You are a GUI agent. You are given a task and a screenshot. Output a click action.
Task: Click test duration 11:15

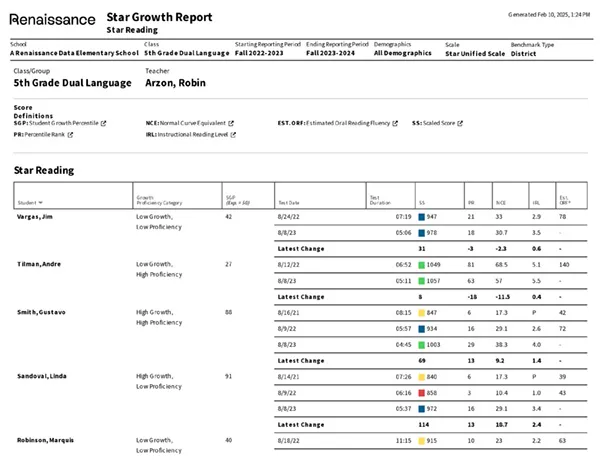click(x=403, y=441)
